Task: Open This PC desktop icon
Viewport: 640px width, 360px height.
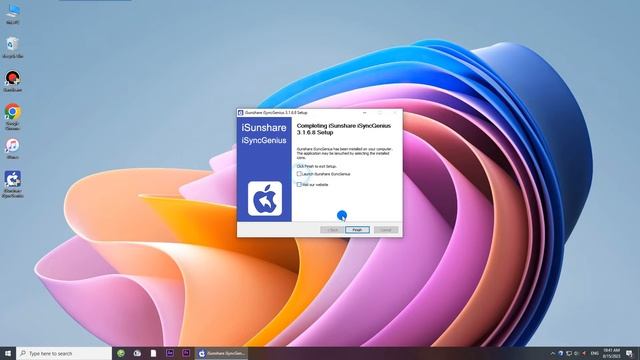Action: tap(13, 13)
